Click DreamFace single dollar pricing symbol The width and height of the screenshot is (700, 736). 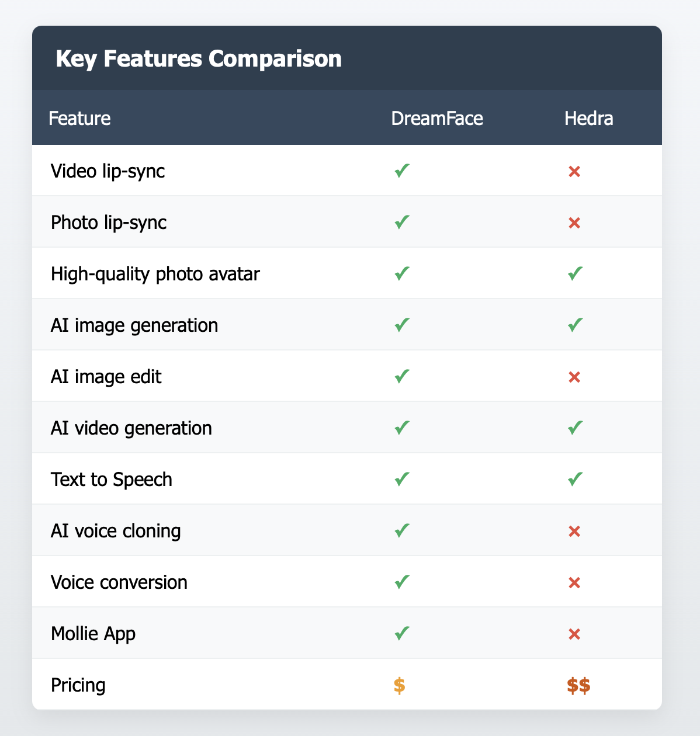coord(399,685)
